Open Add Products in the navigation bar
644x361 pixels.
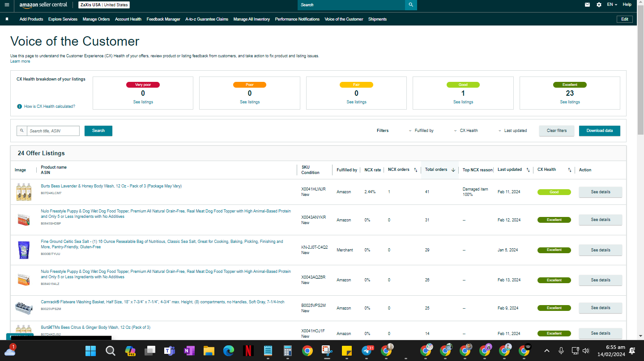click(31, 19)
